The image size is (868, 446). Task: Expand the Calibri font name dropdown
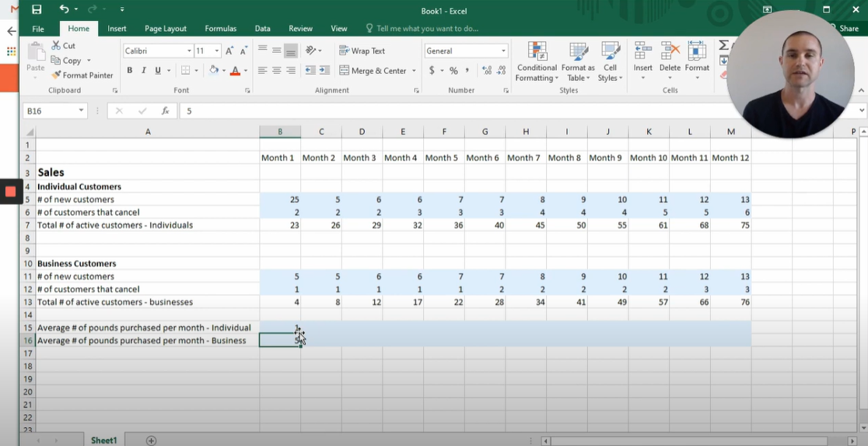point(189,51)
